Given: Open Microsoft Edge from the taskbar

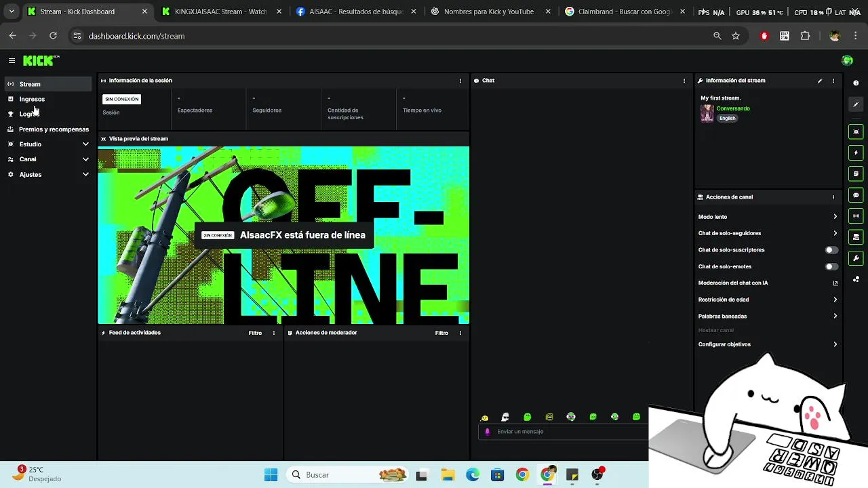Looking at the screenshot, I should point(473,475).
